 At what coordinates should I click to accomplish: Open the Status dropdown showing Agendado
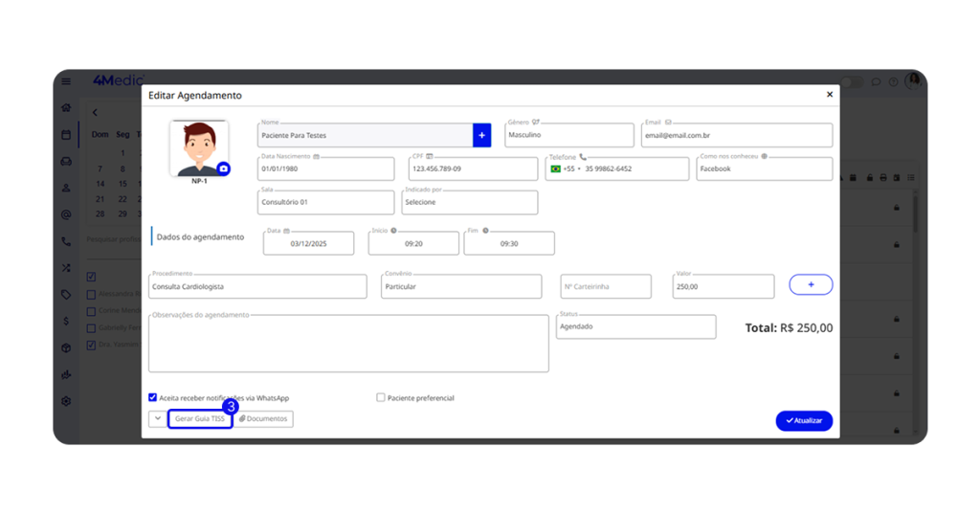pos(635,326)
